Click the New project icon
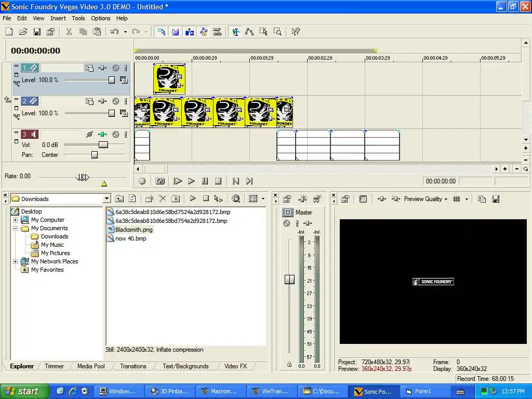This screenshot has width=532, height=399. point(9,32)
